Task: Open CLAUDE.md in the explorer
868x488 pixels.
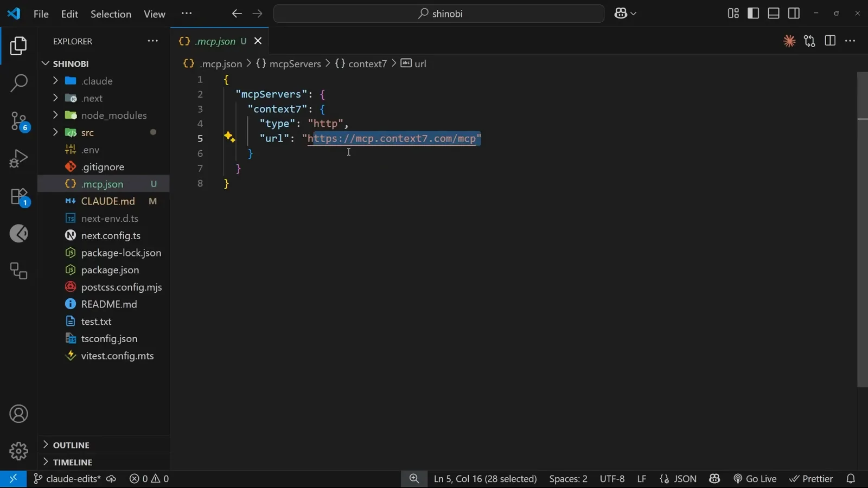Action: pos(103,201)
